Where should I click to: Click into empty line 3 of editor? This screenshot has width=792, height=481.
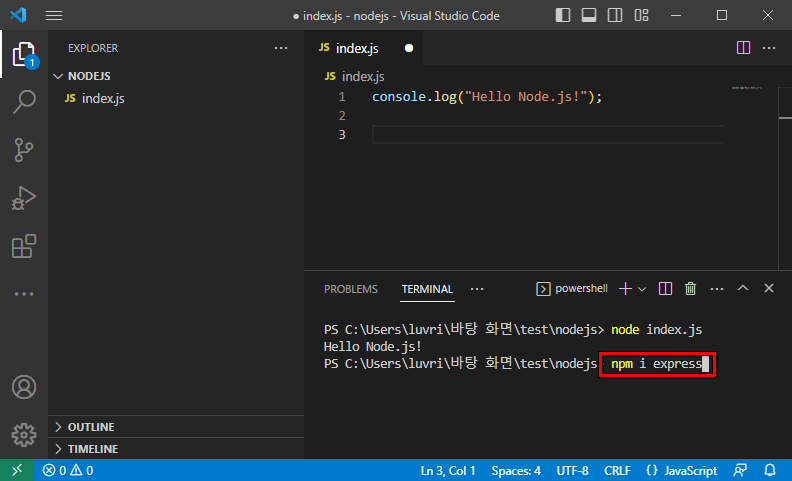click(x=548, y=135)
